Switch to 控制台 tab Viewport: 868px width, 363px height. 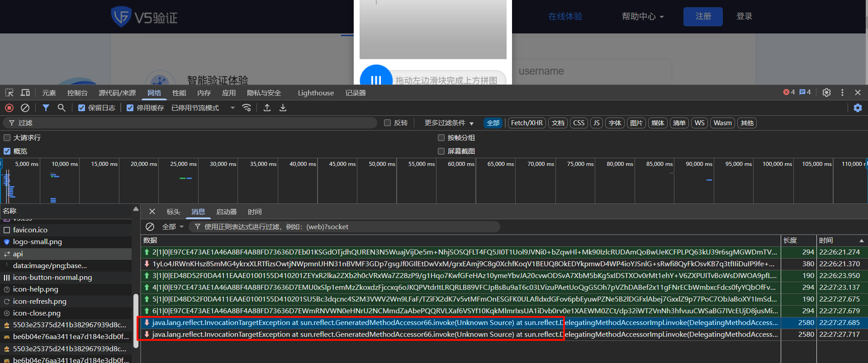77,93
